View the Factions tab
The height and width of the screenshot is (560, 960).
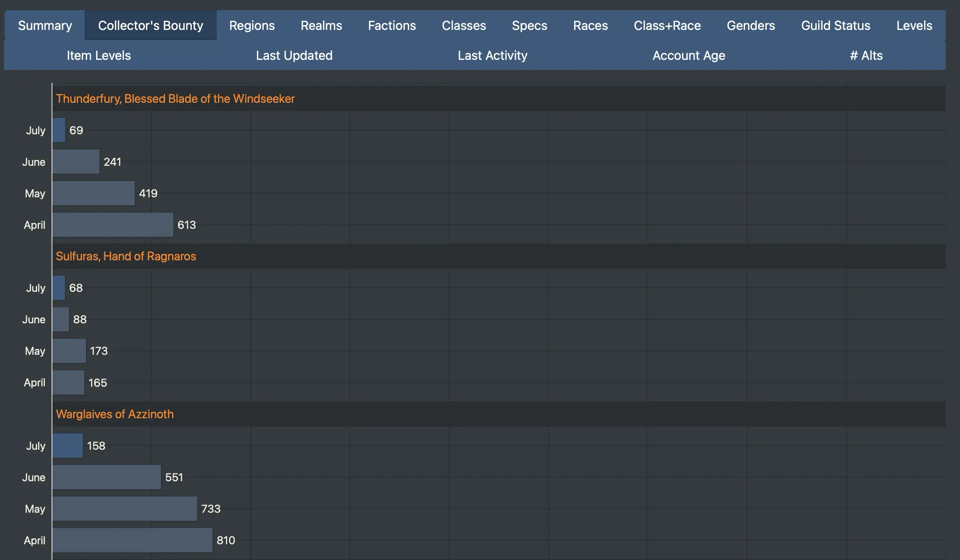coord(392,26)
